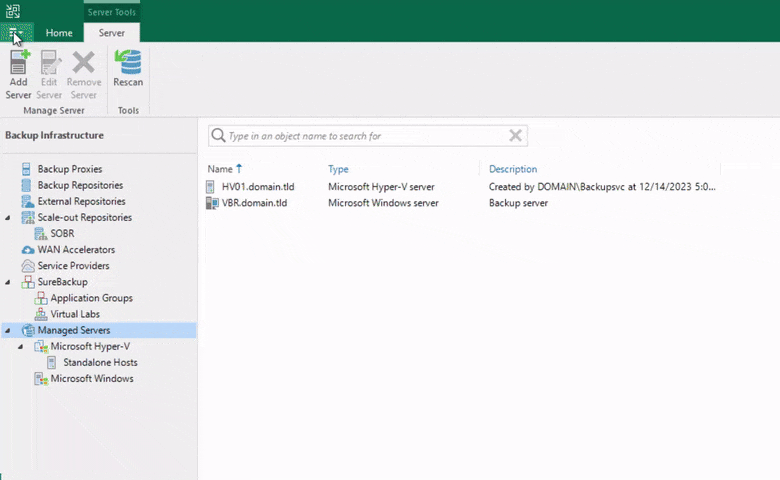
Task: Click the SureBackup icon
Action: coord(28,282)
